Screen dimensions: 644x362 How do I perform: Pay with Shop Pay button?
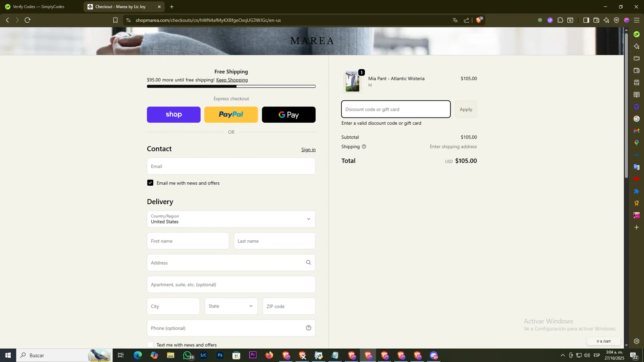(173, 115)
